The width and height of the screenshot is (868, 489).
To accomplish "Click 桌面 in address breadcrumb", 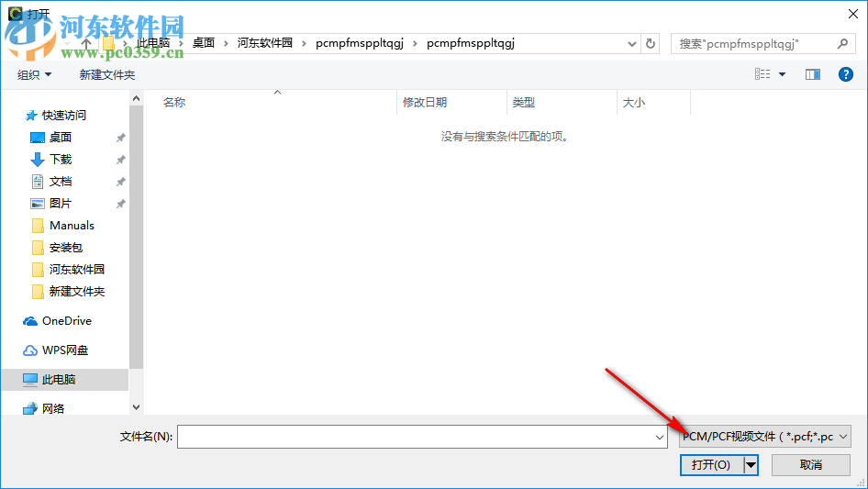I will point(204,43).
